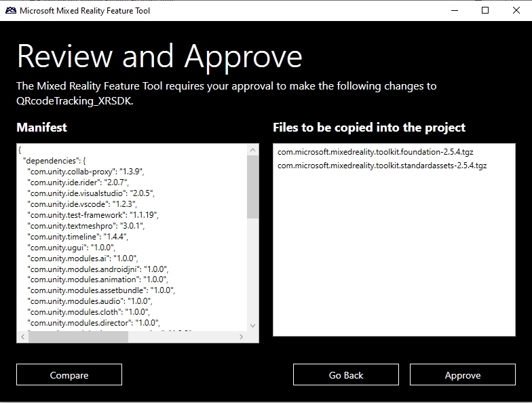
Task: Click the "com.unity.textmeshpro" manifest line
Action: [85, 225]
